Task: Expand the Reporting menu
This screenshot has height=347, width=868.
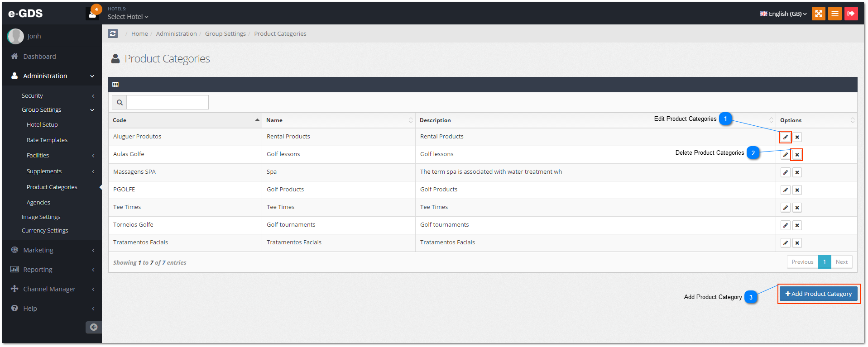Action: [x=52, y=270]
